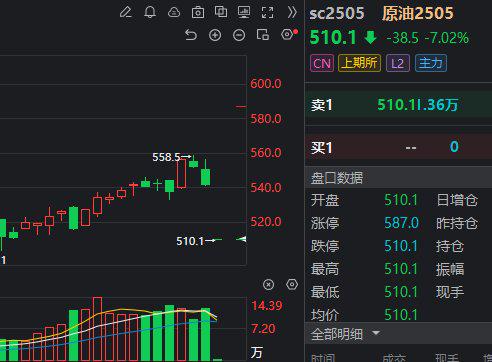Image resolution: width=492 pixels, height=362 pixels.
Task: Click the 涨停 value 587.0
Action: (401, 223)
